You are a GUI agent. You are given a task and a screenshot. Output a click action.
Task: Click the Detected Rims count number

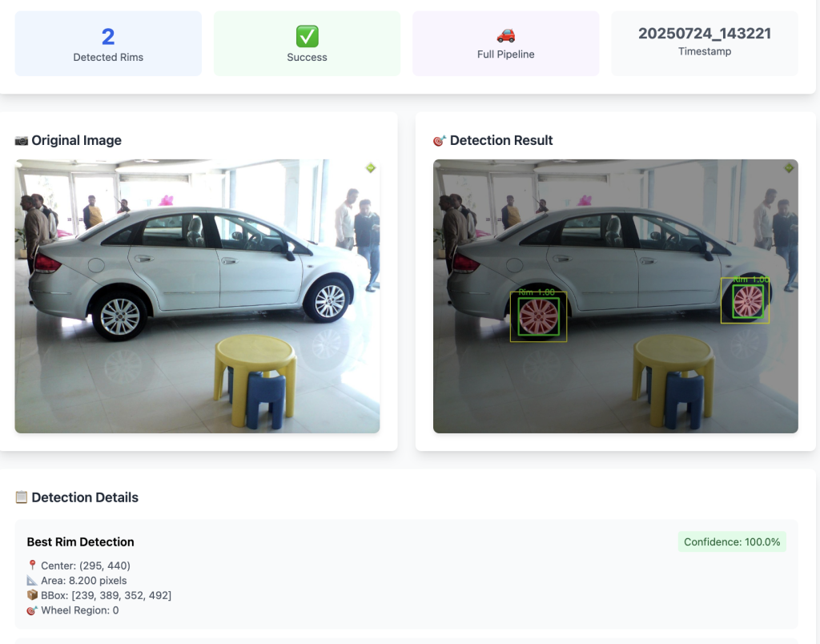point(108,36)
